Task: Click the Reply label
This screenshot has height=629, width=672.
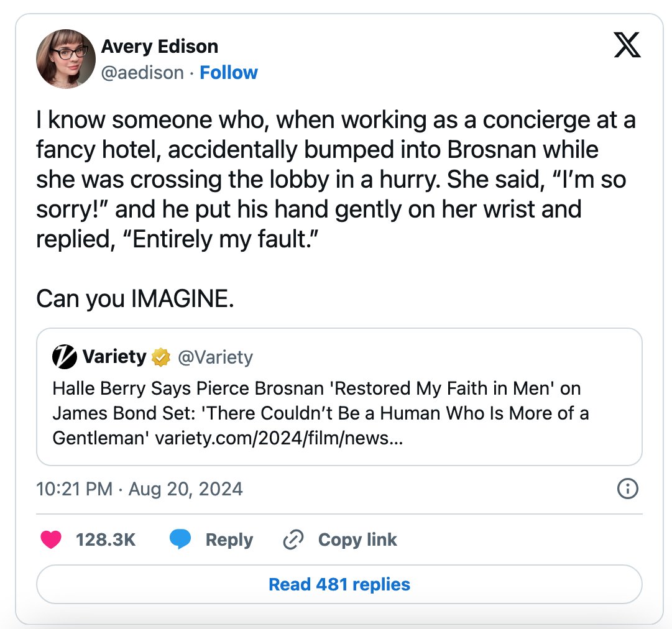Action: tap(229, 540)
